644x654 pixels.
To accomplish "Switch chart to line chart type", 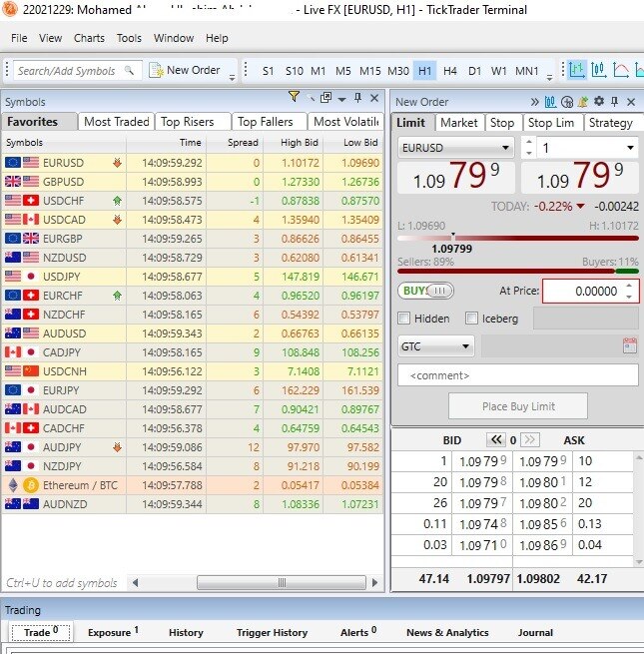I will click(621, 70).
